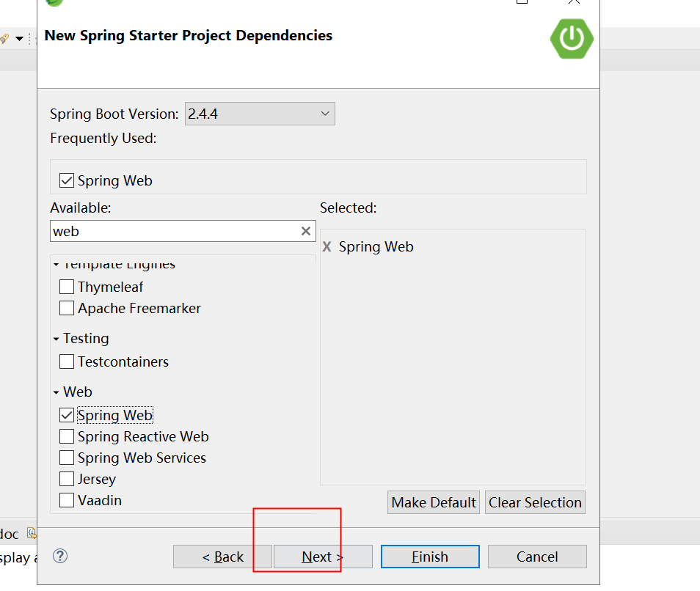700x591 pixels.
Task: Cancel the new project dialog
Action: tap(537, 557)
